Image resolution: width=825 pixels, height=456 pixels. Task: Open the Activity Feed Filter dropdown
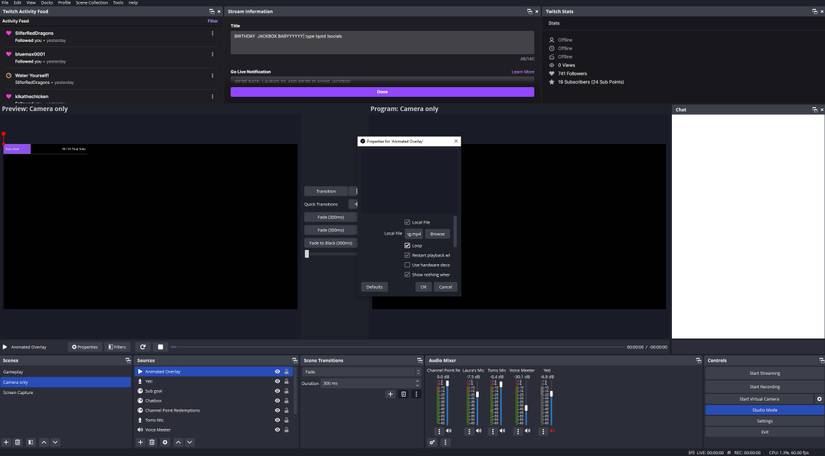(x=212, y=21)
